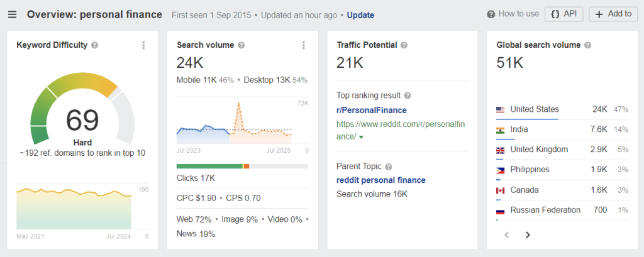Click the Parent Topic help icon
This screenshot has height=257, width=644.
point(389,167)
